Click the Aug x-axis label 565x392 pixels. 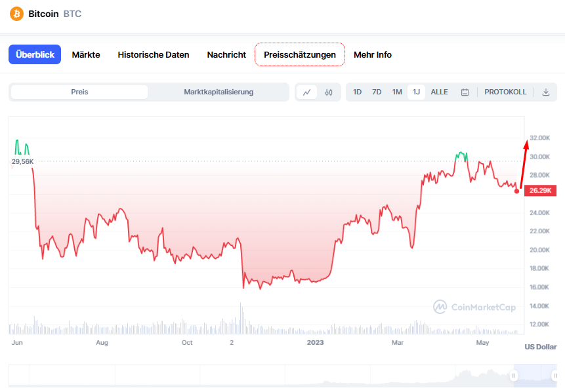102,343
